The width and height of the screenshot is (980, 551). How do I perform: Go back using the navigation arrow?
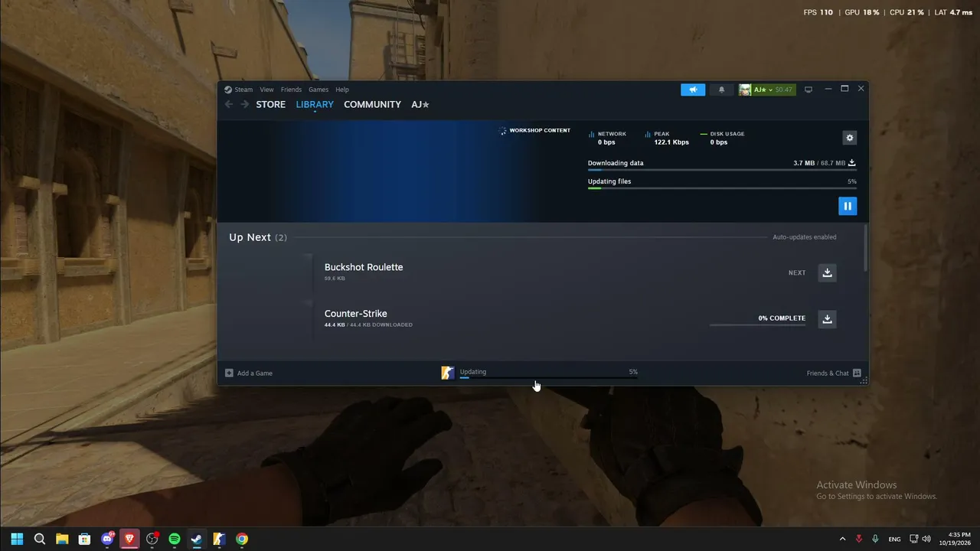tap(229, 104)
